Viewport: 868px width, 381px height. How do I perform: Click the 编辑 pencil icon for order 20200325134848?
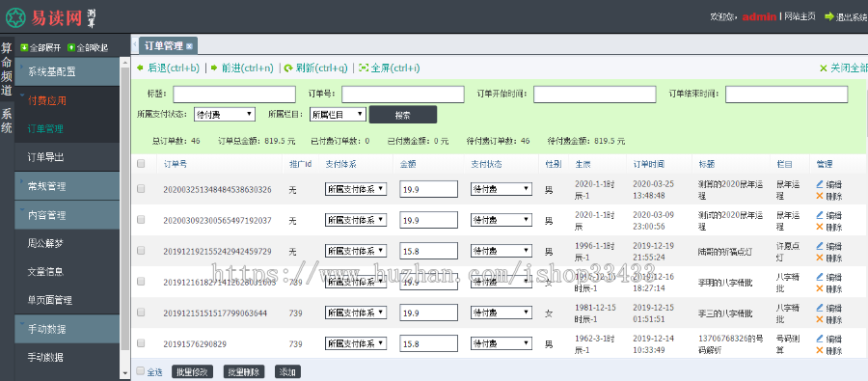tap(819, 184)
